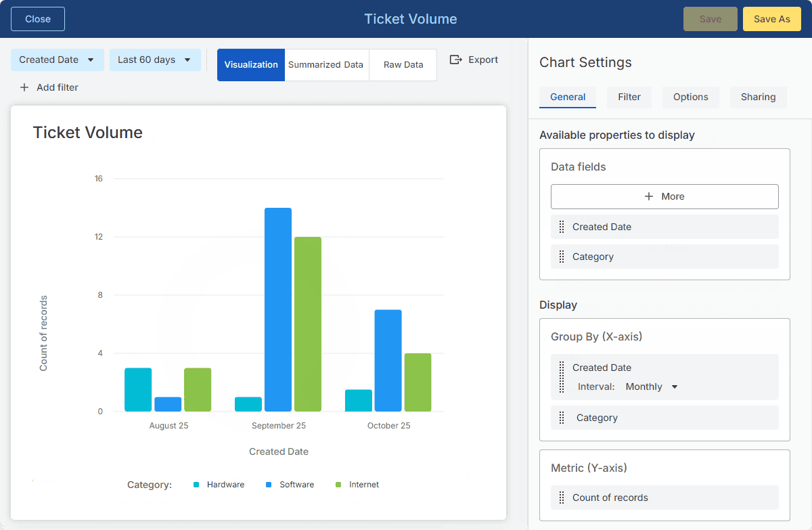This screenshot has width=812, height=530.
Task: Click drag handle of Category in Group By
Action: coord(562,418)
